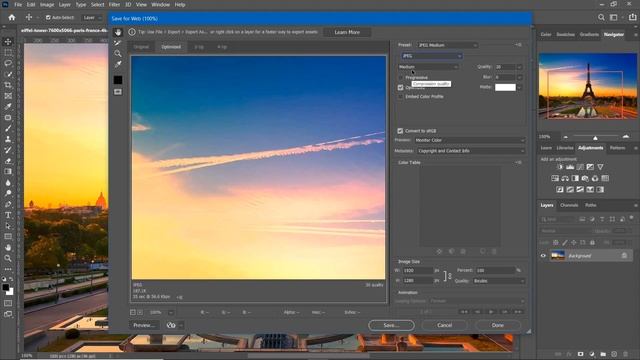Click the Navigator Eiffel Tower thumbnail
Image resolution: width=640 pixels, height=360 pixels.
[x=588, y=86]
